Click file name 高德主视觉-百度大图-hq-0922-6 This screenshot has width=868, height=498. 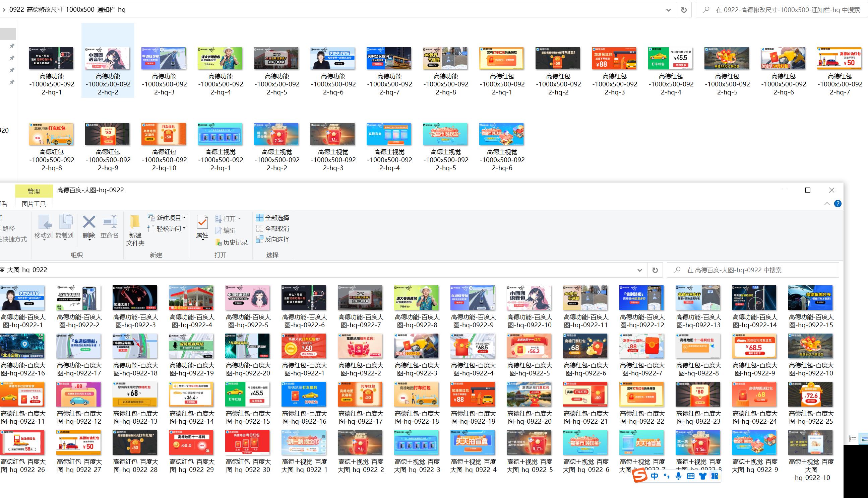tap(586, 466)
